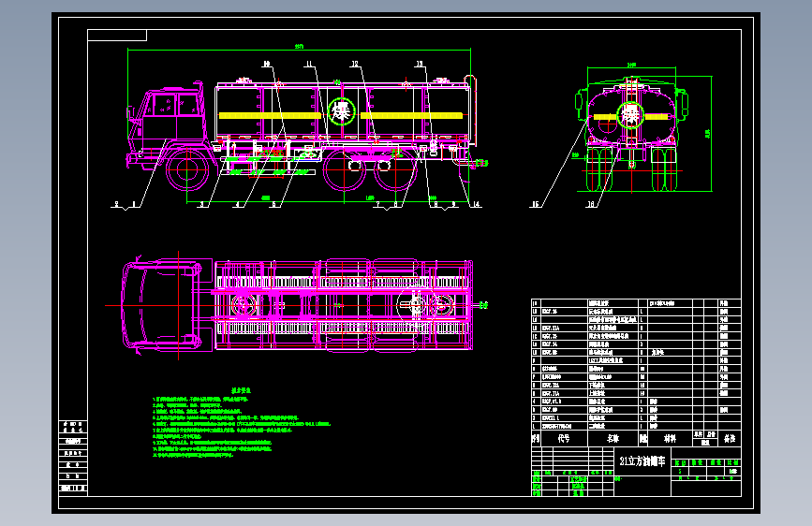Click the left yellow stripe on the side-view tank

point(270,115)
